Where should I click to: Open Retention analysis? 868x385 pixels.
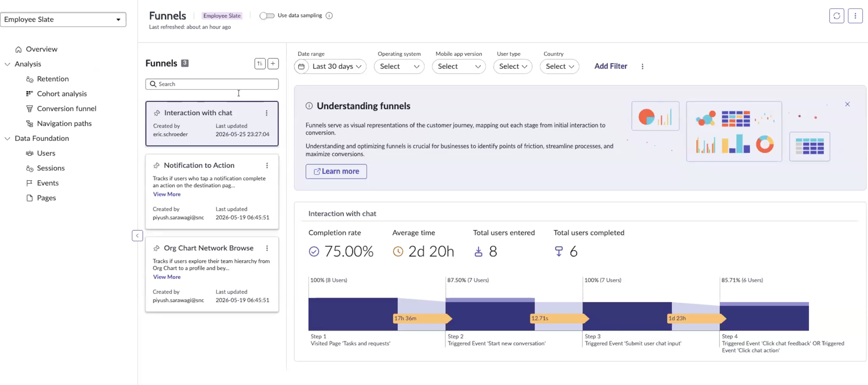[x=48, y=79]
